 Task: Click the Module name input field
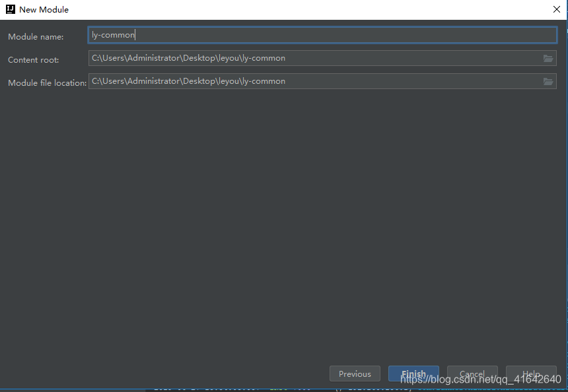(322, 35)
